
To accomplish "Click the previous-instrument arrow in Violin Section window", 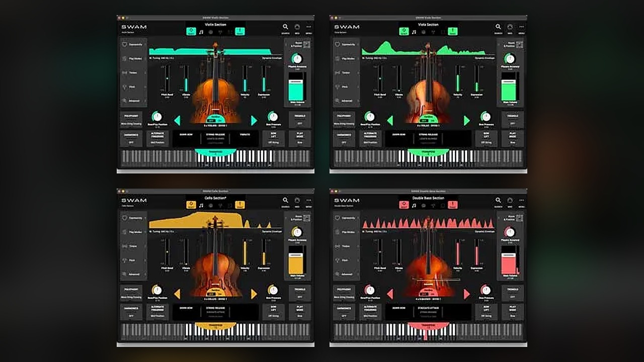I will (x=177, y=121).
